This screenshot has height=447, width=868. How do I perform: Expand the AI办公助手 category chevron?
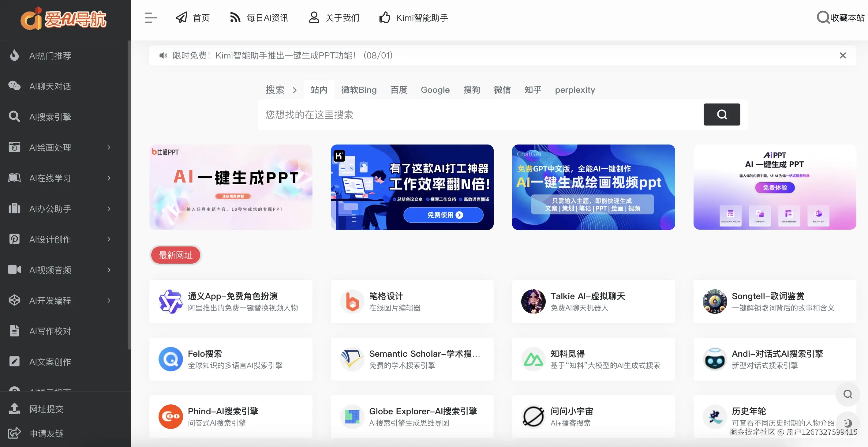pos(108,209)
